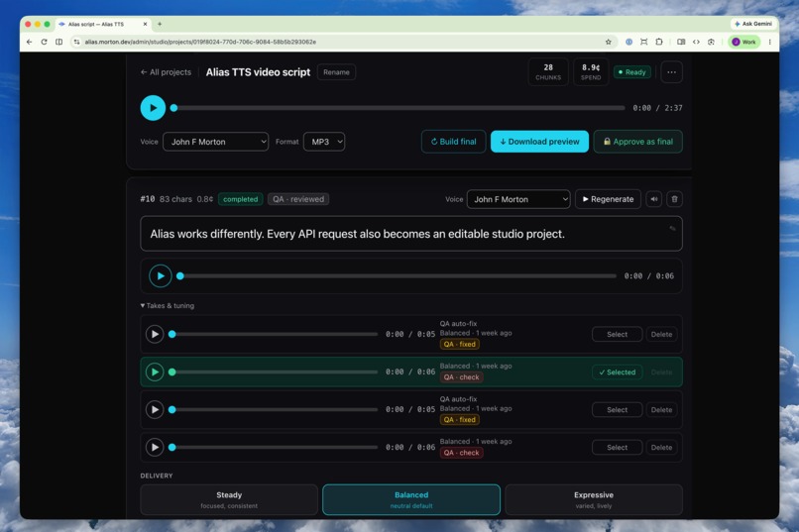The image size is (799, 532).
Task: Click the 28 chunks counter
Action: coord(548,72)
